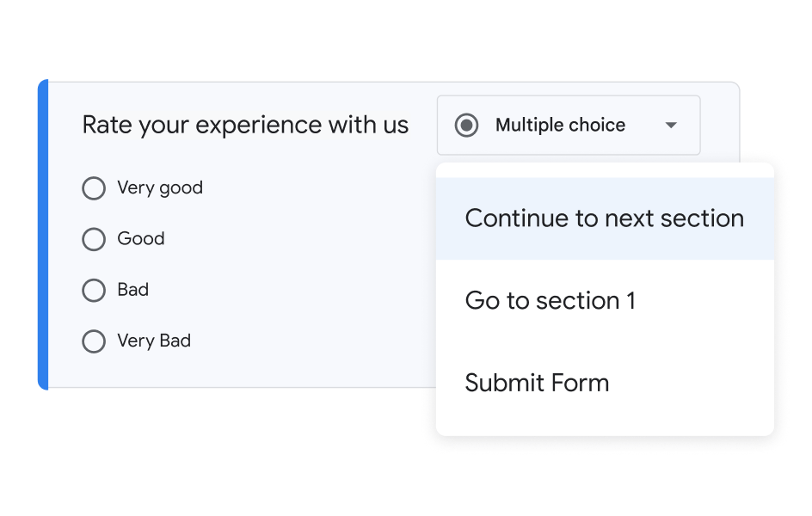Click the Very Bad option label
The width and height of the screenshot is (812, 516).
pyautogui.click(x=154, y=341)
